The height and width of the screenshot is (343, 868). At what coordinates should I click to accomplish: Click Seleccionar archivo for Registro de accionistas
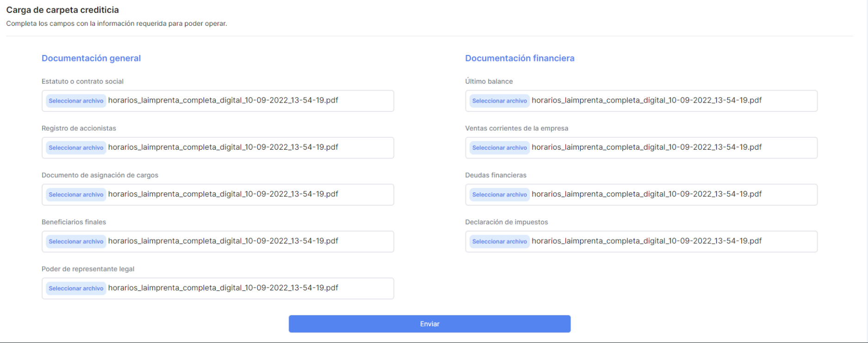point(76,147)
